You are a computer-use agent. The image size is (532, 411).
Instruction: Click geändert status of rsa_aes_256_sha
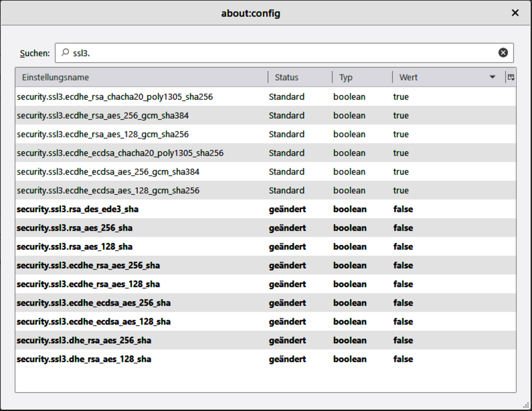pyautogui.click(x=287, y=228)
